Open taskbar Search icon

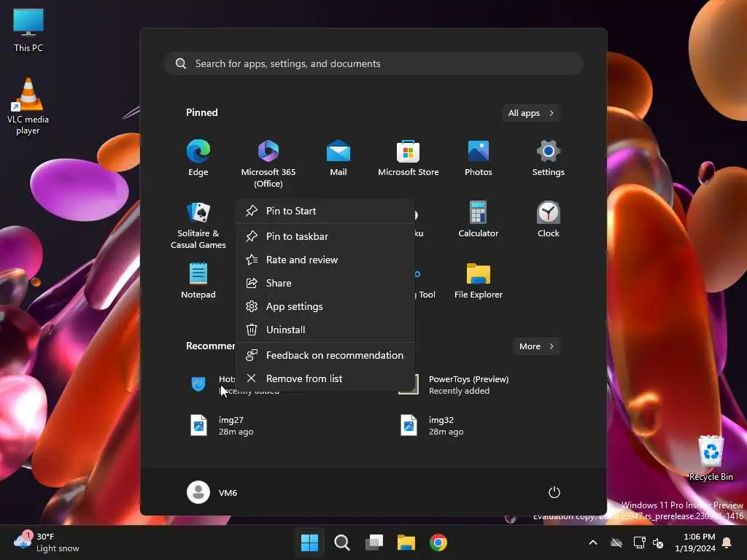pyautogui.click(x=341, y=542)
